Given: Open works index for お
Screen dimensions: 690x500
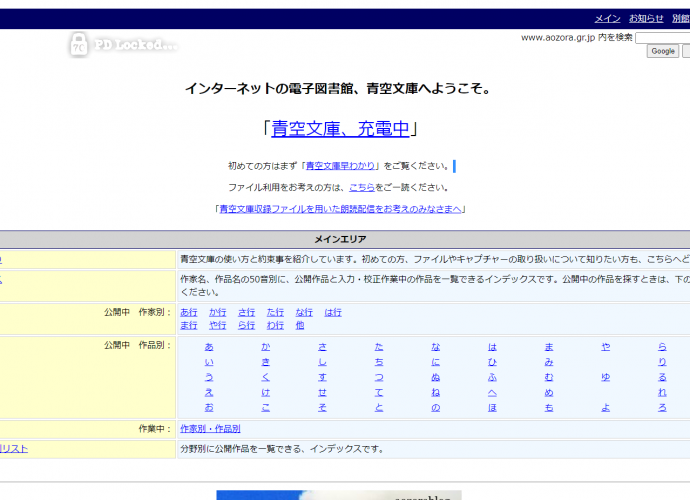Looking at the screenshot, I should [209, 408].
